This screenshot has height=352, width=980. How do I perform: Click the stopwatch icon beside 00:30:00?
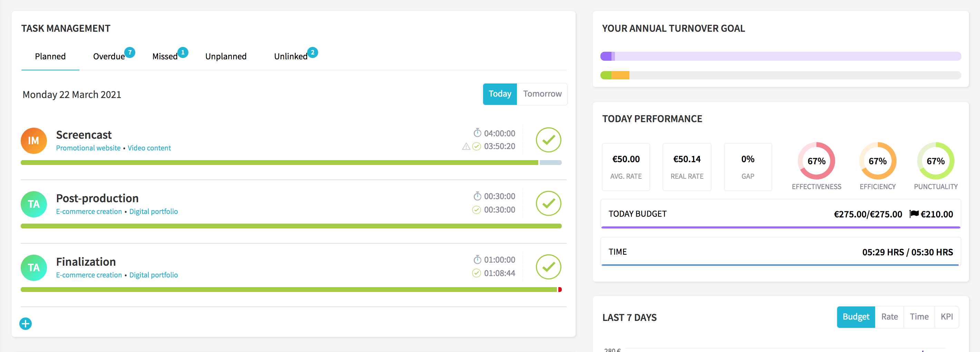coord(477,196)
